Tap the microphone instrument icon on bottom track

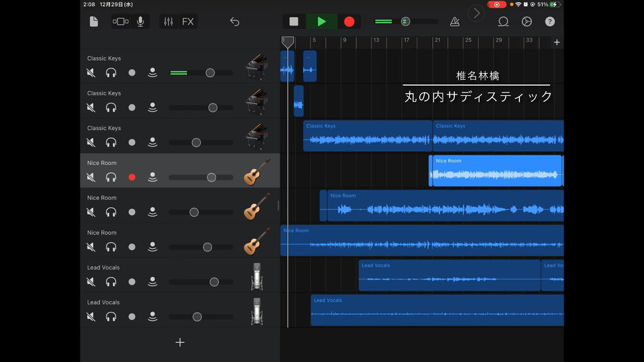point(257,312)
